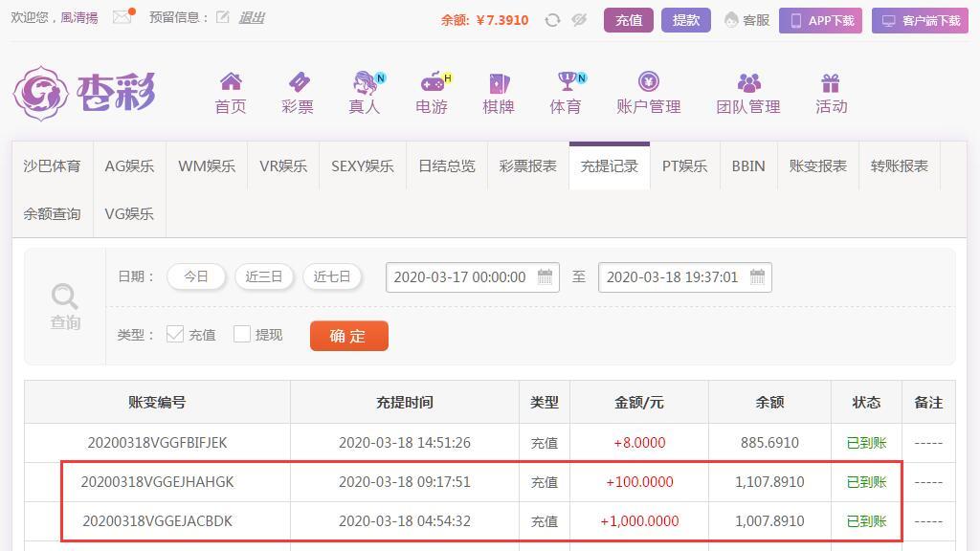
Task: Click the 退出 logout link
Action: pos(252,17)
